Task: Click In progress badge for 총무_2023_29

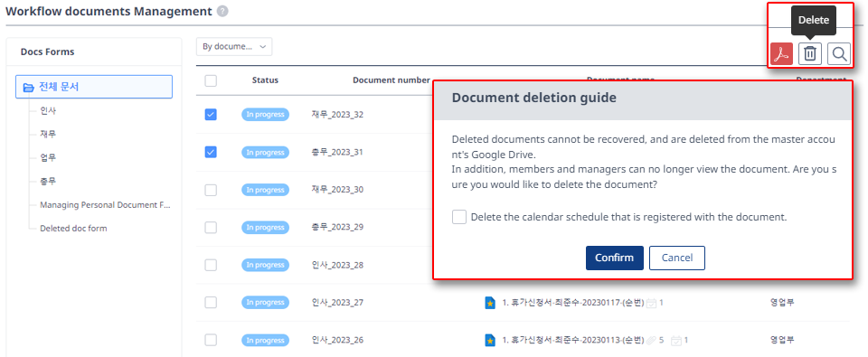Action: (x=265, y=228)
